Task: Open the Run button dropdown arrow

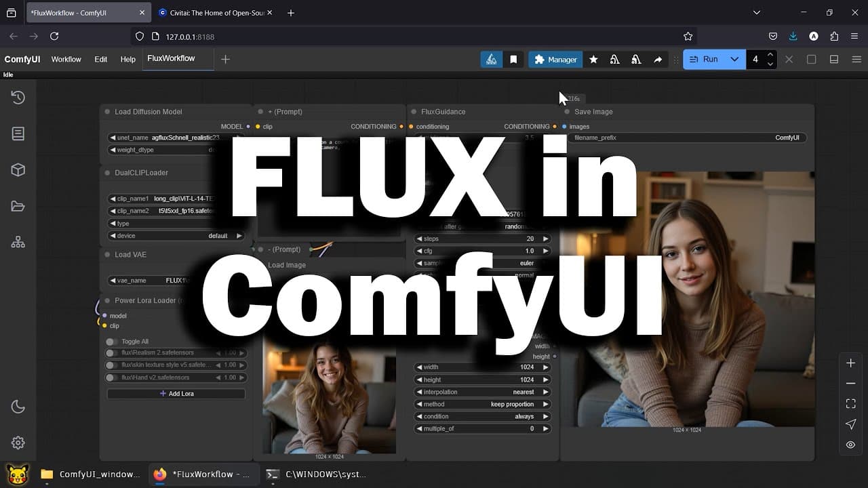Action: pos(734,60)
